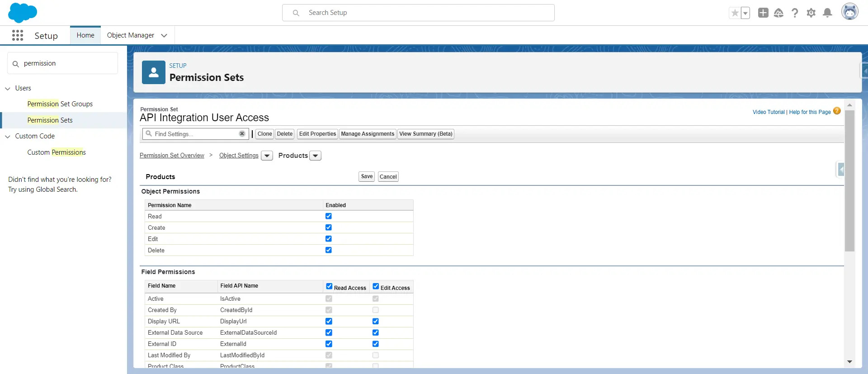868x374 pixels.
Task: Click the Search Setup input field
Action: click(418, 13)
